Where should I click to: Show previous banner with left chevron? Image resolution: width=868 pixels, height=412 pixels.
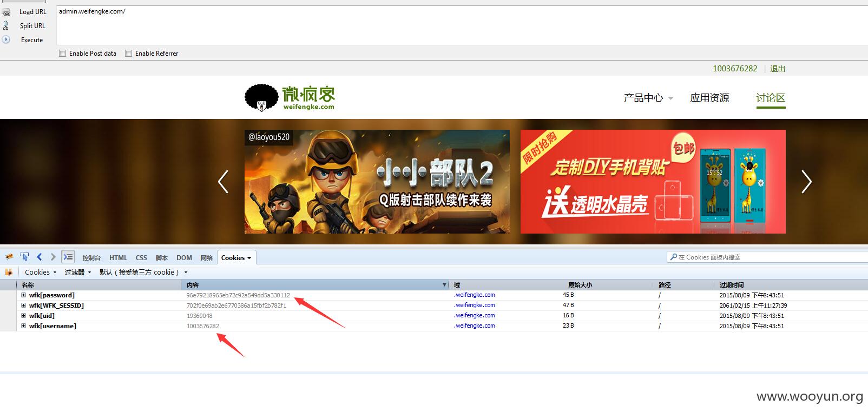(x=223, y=182)
